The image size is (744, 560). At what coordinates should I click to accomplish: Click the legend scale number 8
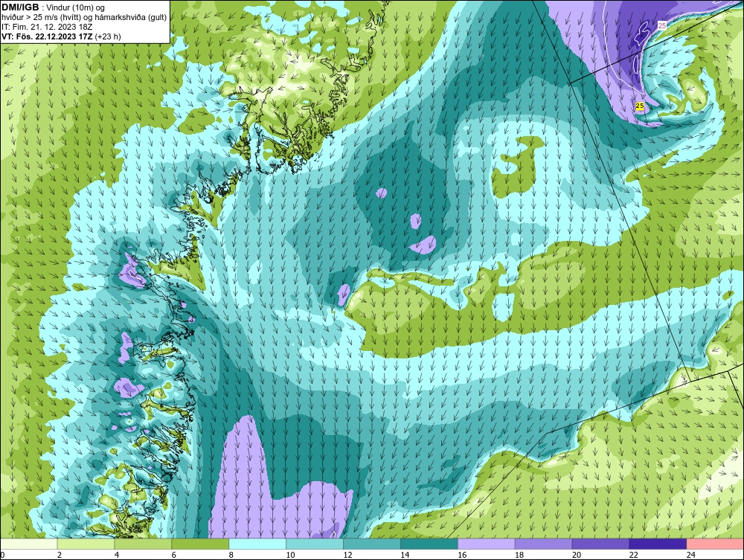(x=231, y=555)
